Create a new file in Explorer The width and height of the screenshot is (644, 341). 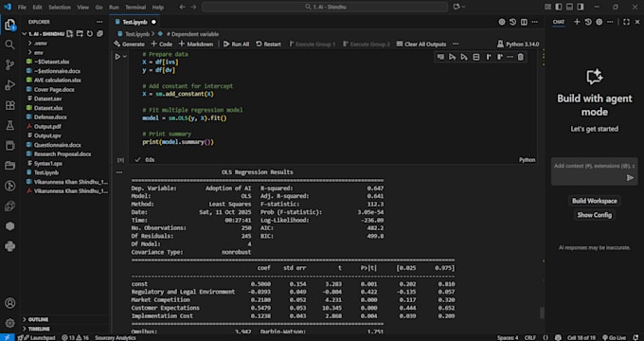(x=70, y=34)
